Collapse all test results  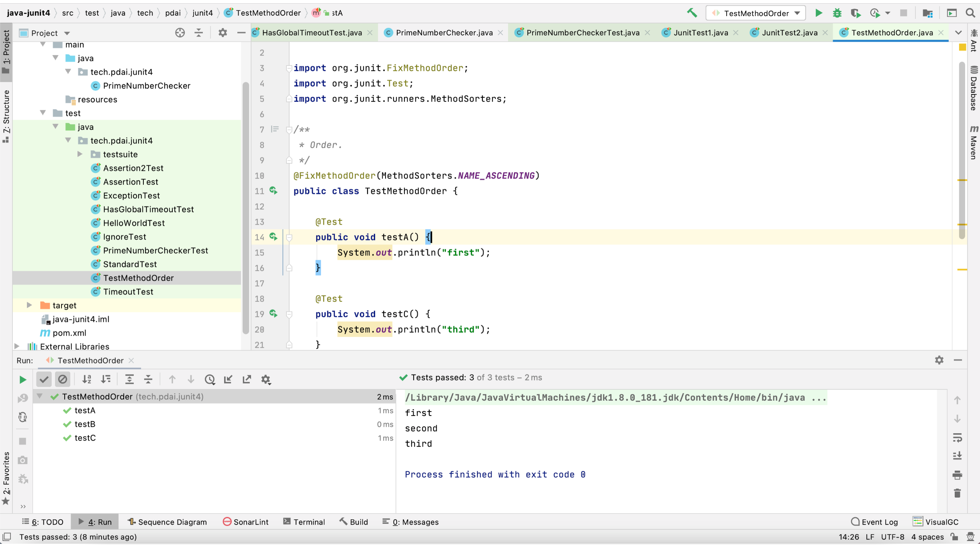(x=148, y=379)
